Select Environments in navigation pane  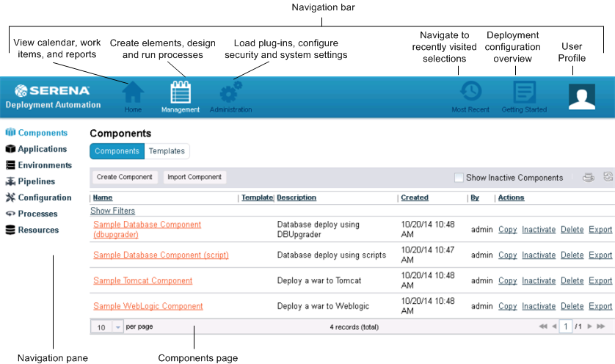coord(45,165)
